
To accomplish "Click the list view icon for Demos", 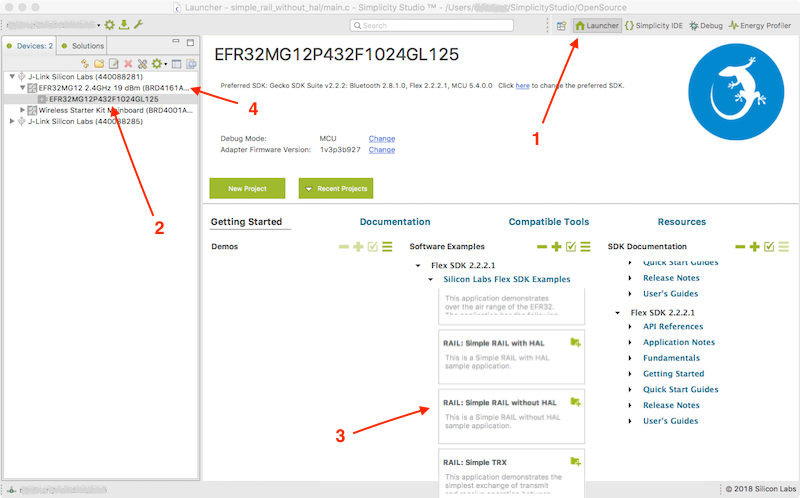I will (x=387, y=247).
